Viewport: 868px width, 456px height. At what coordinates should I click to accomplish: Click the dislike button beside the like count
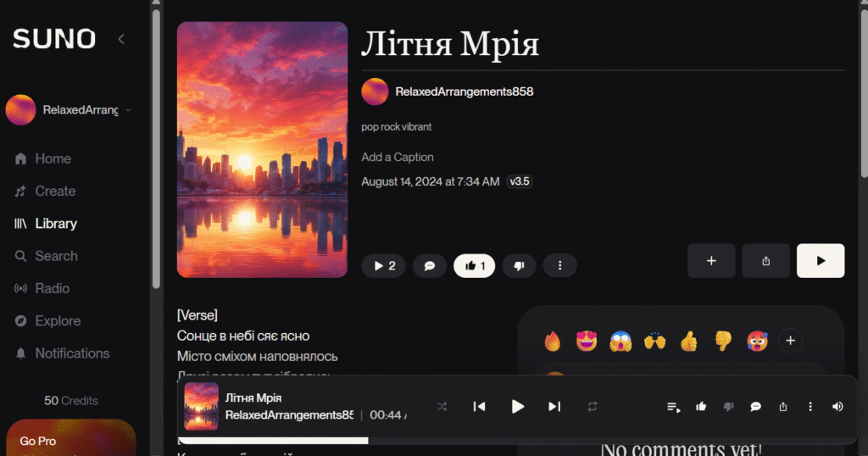click(x=519, y=266)
